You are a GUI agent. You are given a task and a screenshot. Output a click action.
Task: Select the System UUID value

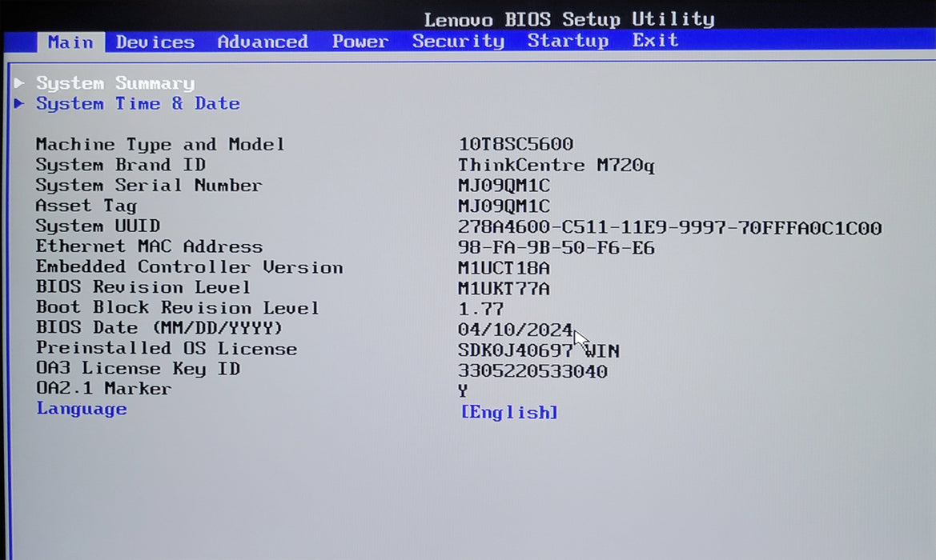coord(669,227)
